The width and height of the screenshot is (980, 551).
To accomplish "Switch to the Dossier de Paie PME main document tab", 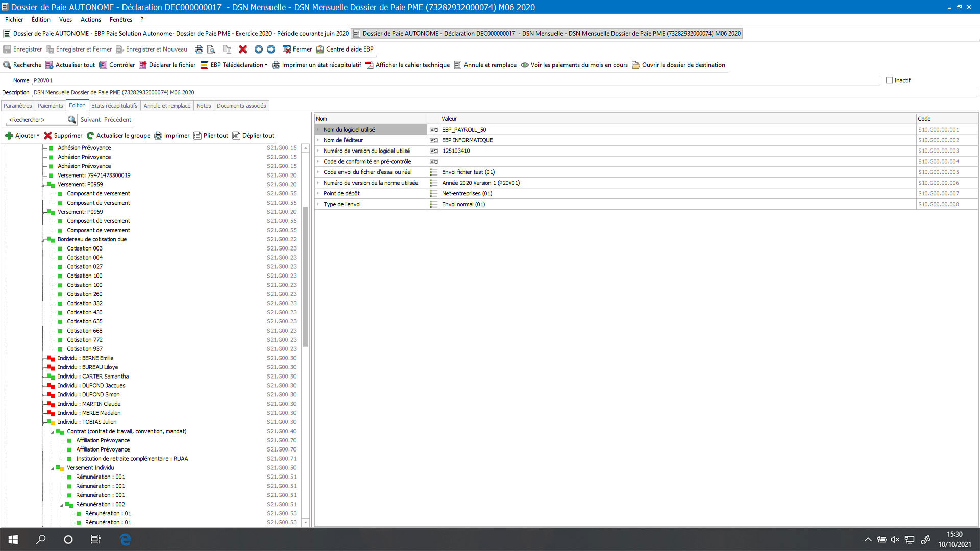I will point(177,34).
